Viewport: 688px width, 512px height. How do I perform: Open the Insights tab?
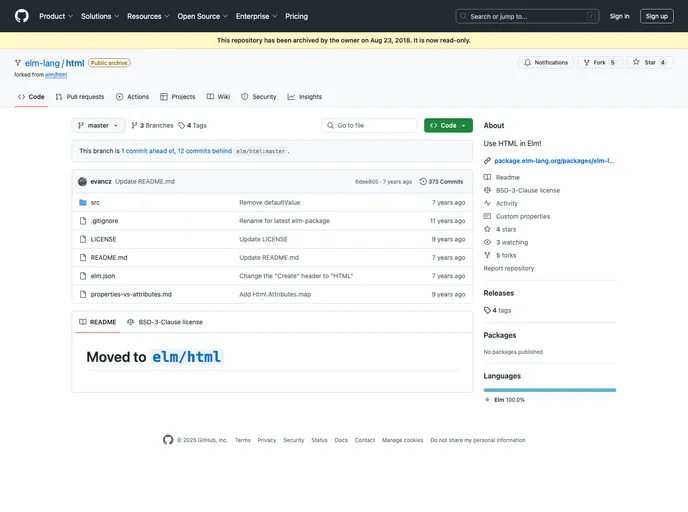(x=305, y=97)
